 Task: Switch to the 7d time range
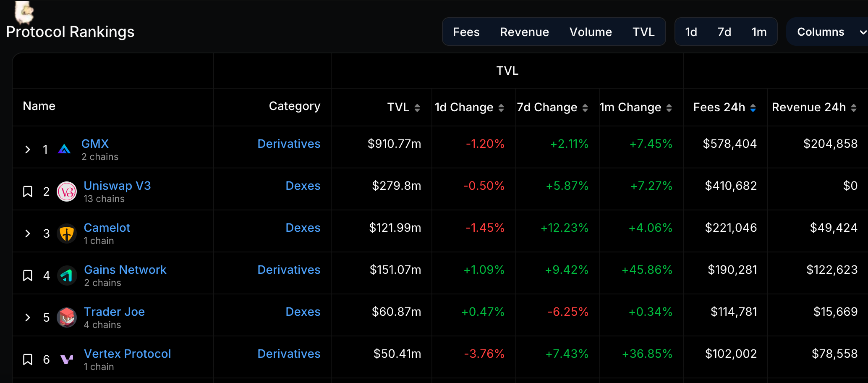click(x=724, y=32)
